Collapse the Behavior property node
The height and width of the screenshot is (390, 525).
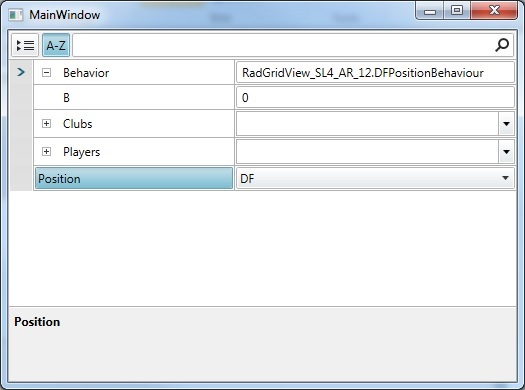(x=47, y=73)
